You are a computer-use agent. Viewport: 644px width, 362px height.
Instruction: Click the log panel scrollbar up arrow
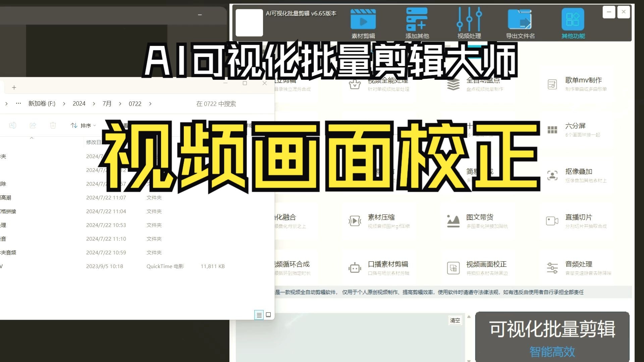[x=469, y=317]
